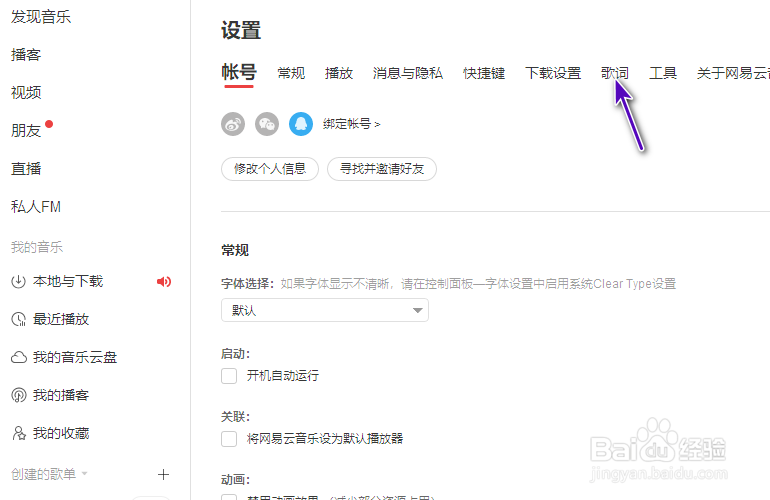This screenshot has height=500, width=770.
Task: Open 本地与下载 list
Action: pos(68,281)
